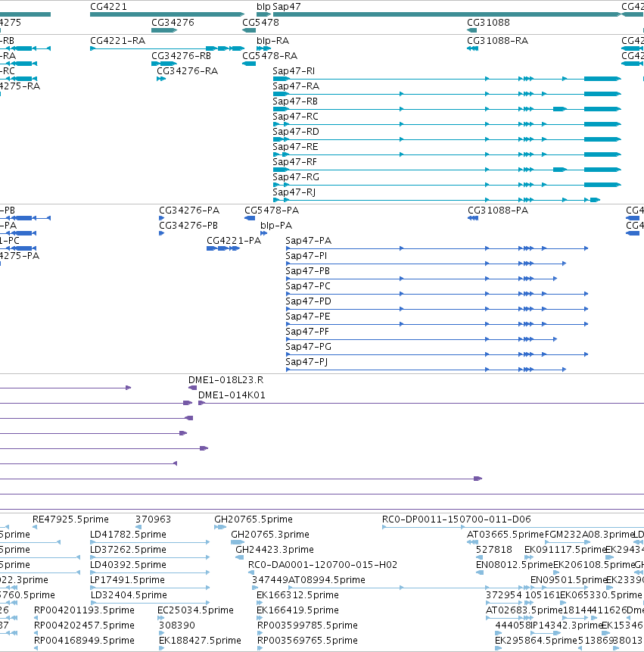Select the Sap47-RI transcript label
Screen dimensions: 644x652
294,71
